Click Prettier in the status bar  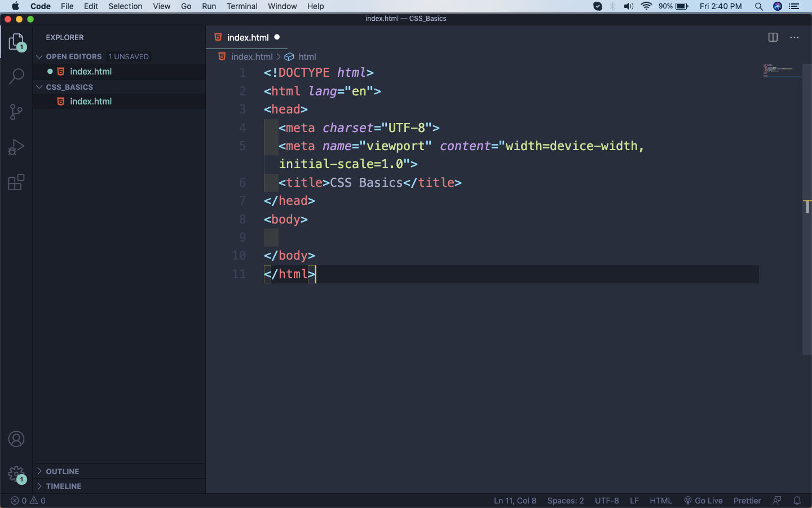(747, 501)
